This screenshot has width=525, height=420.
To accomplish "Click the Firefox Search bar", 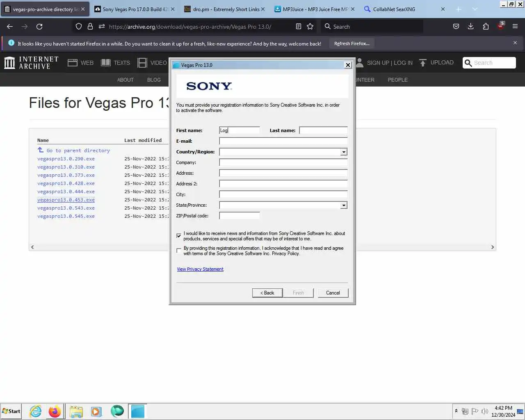I will click(x=372, y=26).
